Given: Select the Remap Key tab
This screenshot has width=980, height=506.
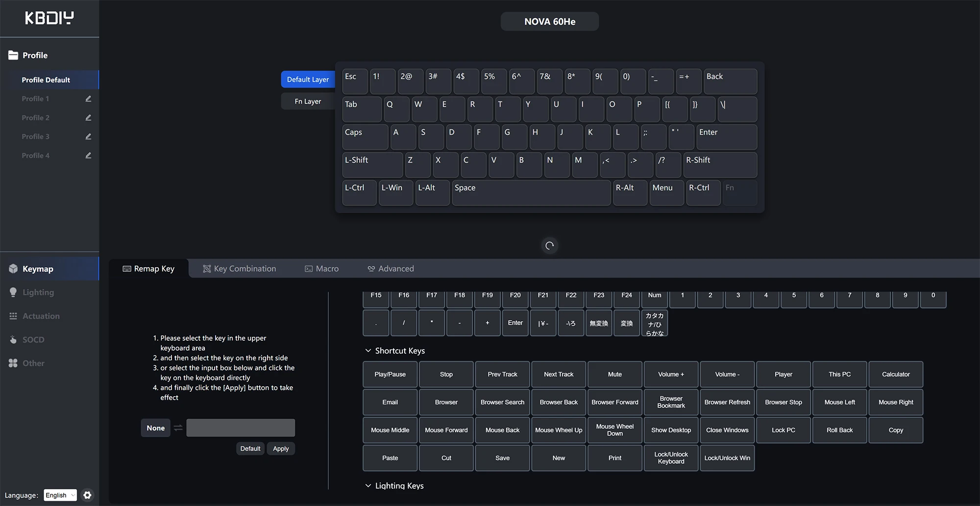Looking at the screenshot, I should [x=148, y=269].
